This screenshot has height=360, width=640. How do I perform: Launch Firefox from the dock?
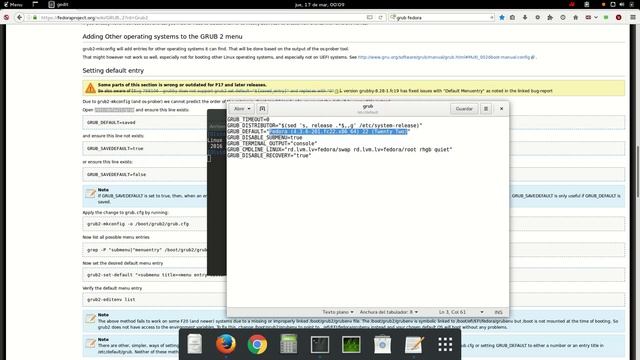coord(226,344)
